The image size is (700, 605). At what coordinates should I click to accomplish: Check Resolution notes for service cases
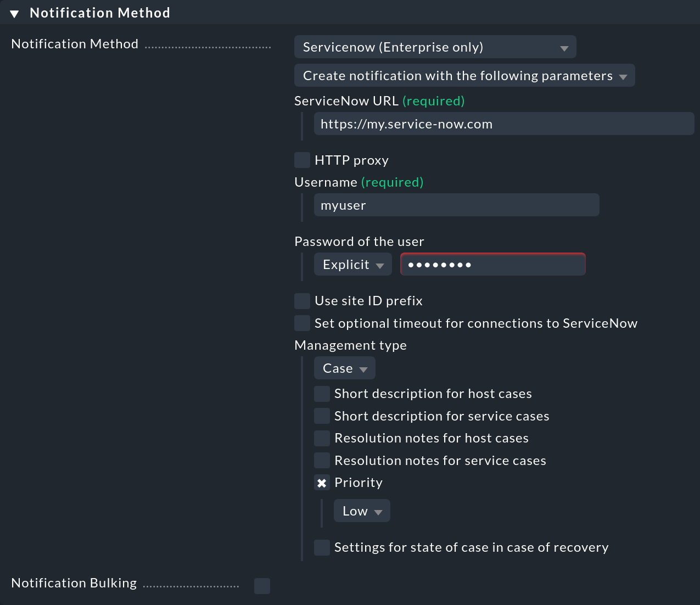[322, 460]
